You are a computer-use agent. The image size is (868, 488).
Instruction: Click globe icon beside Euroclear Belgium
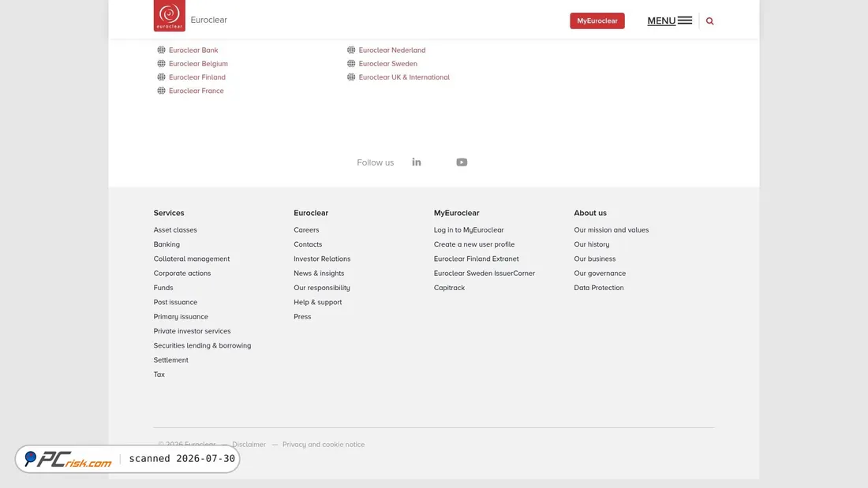click(x=161, y=64)
